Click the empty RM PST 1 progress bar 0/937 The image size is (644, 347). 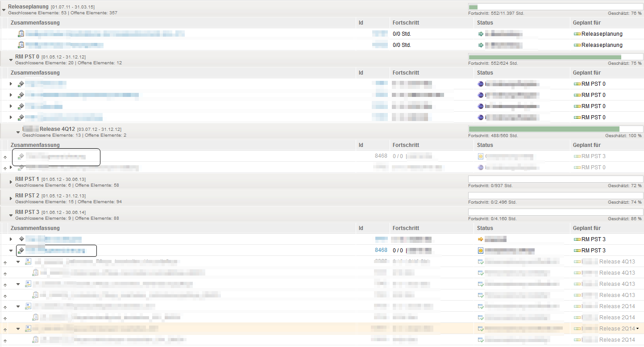[555, 179]
